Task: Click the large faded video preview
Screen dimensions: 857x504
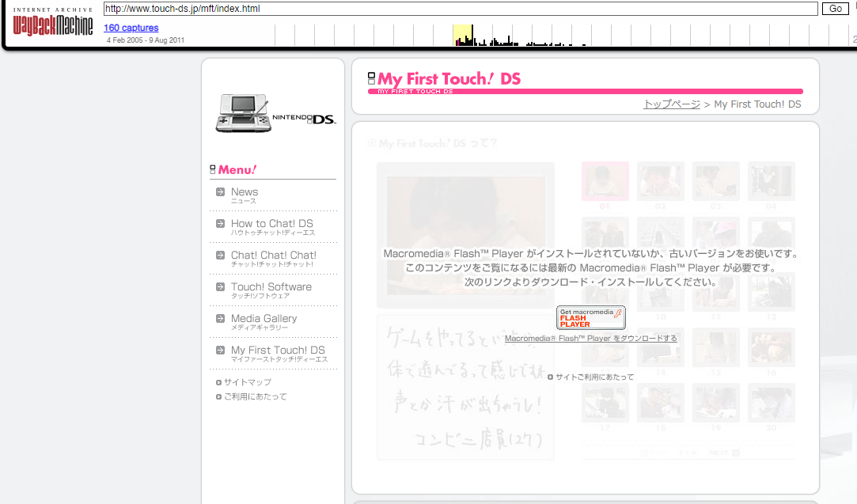Action: tap(465, 236)
